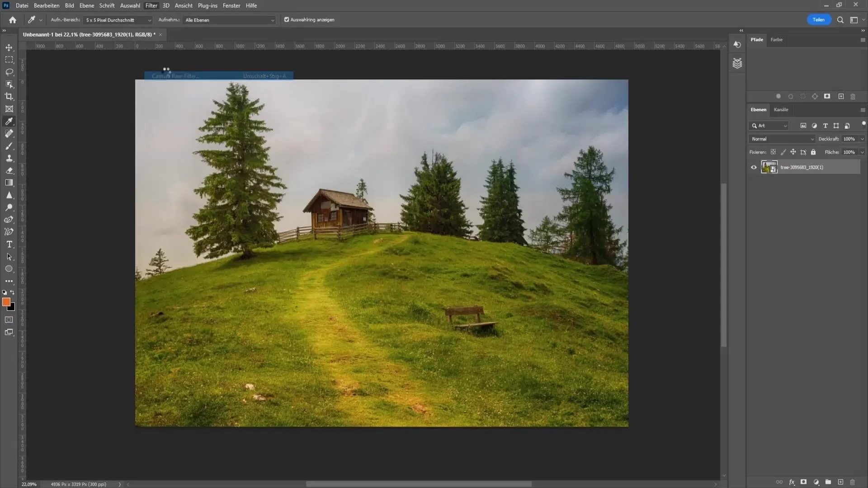Click the Text tool
This screenshot has height=488, width=868.
click(9, 244)
